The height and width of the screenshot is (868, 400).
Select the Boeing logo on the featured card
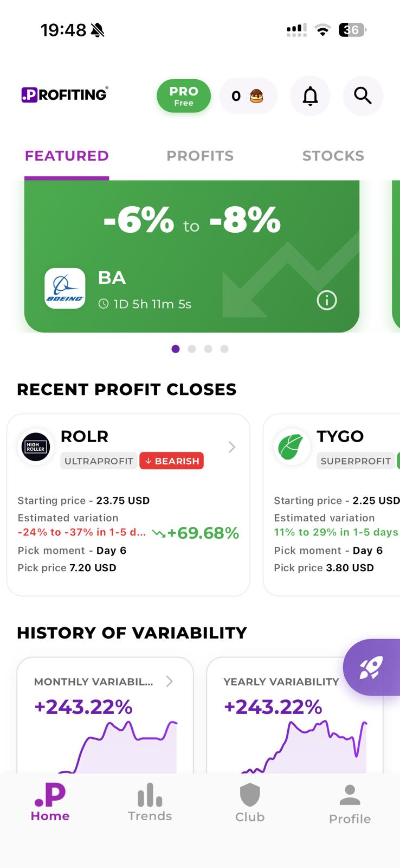coord(64,288)
